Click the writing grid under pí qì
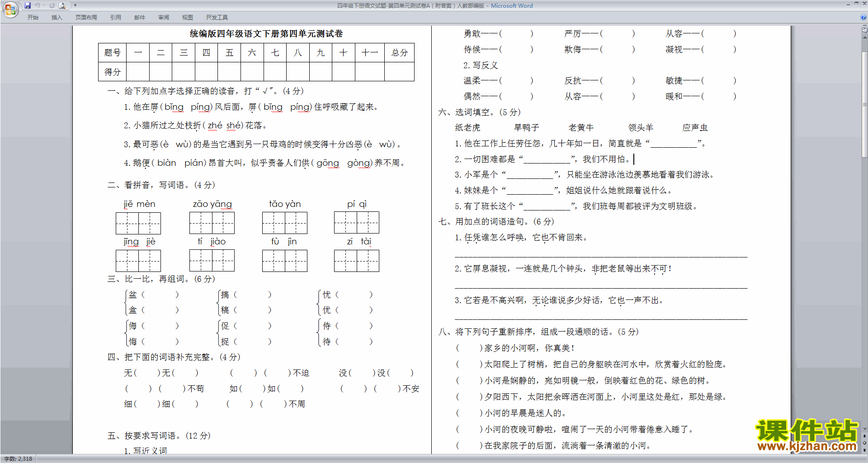 [x=357, y=223]
